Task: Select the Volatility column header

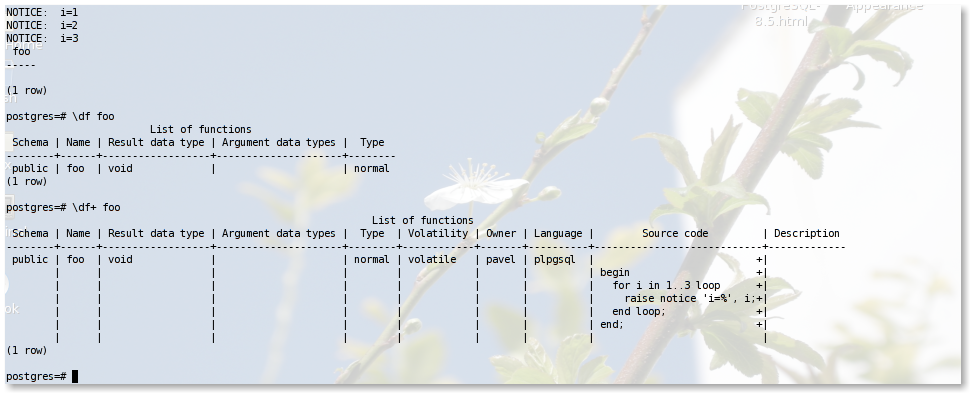Action: 438,233
